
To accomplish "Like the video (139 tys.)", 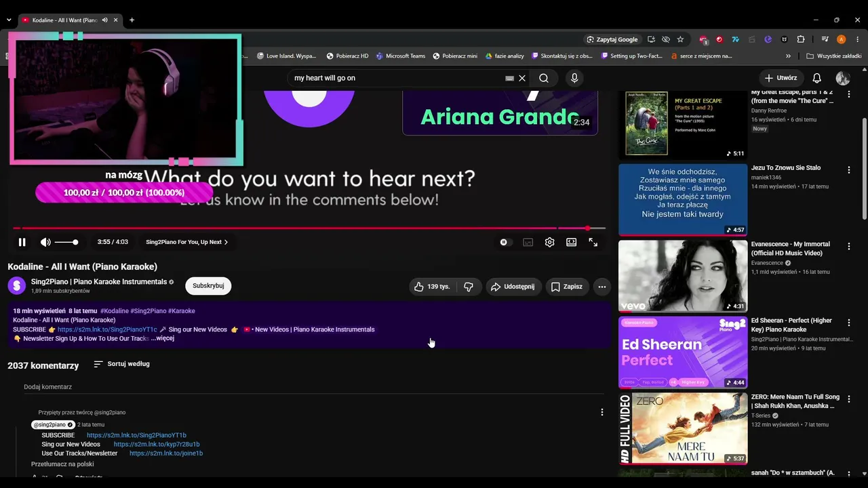I will point(431,287).
